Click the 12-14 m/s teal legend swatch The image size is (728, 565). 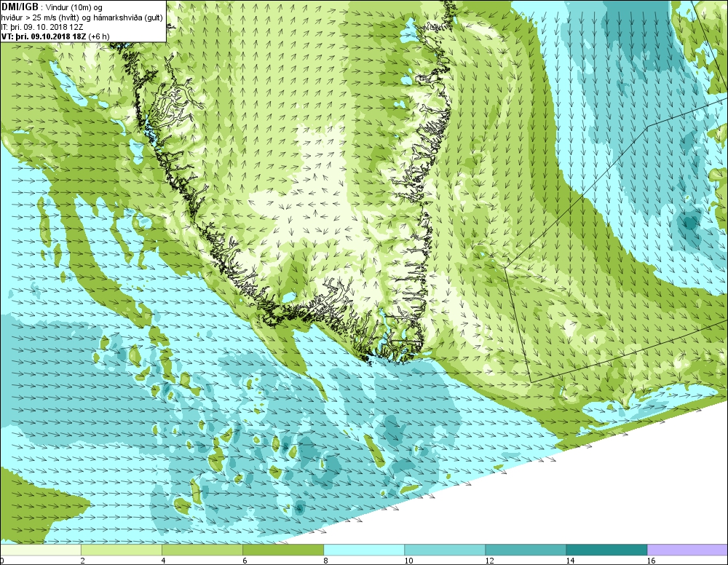click(x=526, y=550)
